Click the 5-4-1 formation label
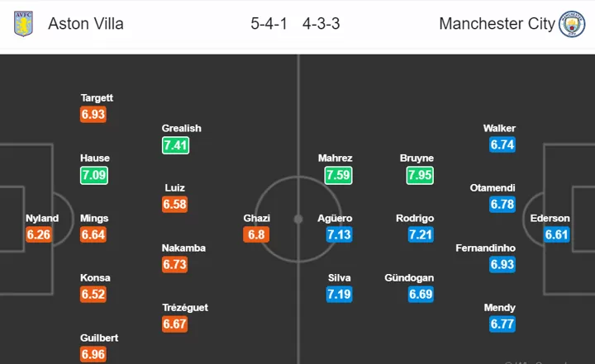 click(x=269, y=23)
